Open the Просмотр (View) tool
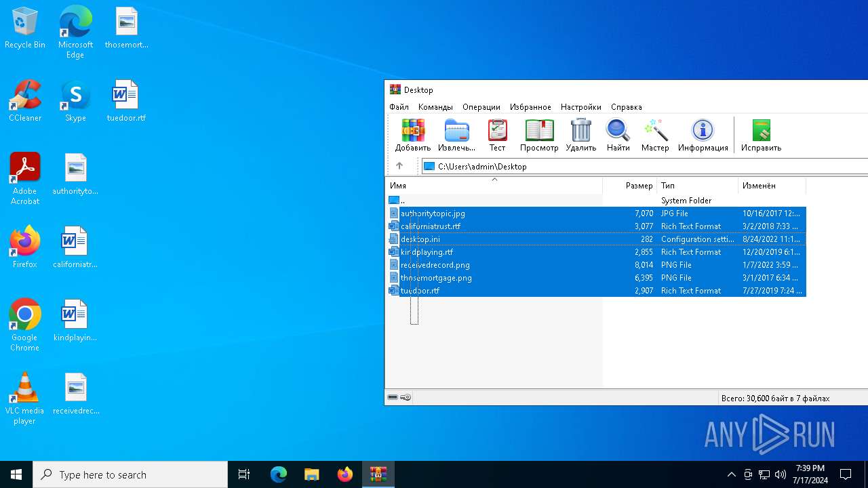868x488 pixels. [x=539, y=135]
